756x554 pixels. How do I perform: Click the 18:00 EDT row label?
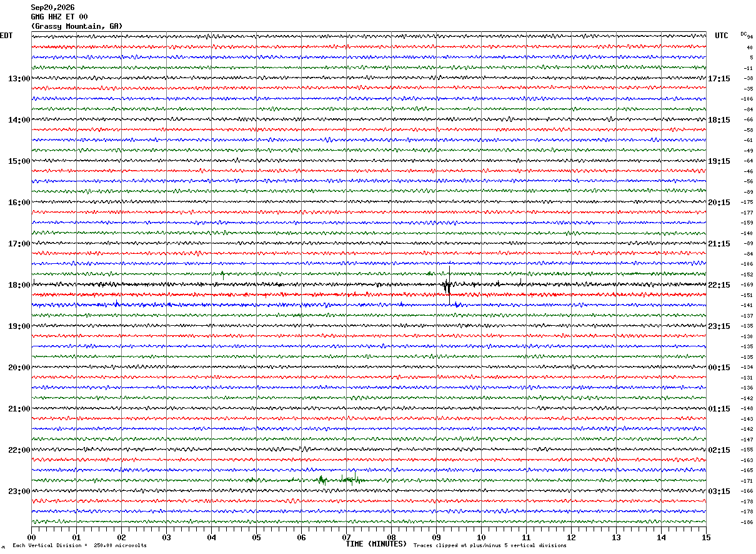coord(19,285)
